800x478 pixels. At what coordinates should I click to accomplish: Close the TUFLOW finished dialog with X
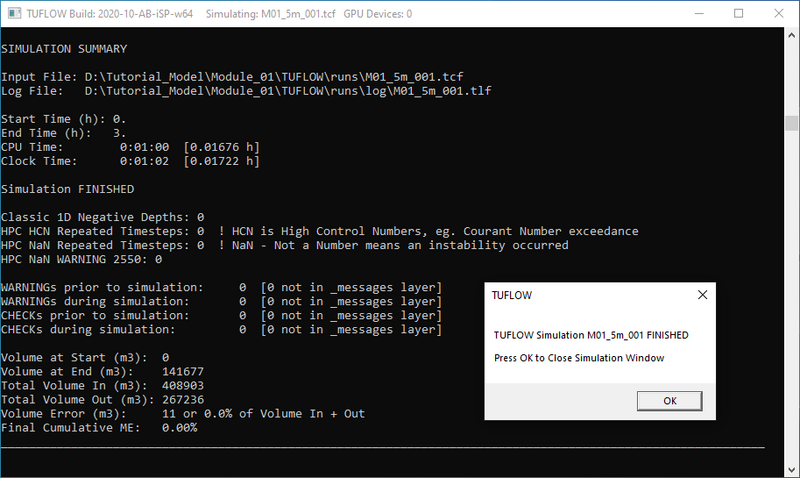pyautogui.click(x=704, y=295)
